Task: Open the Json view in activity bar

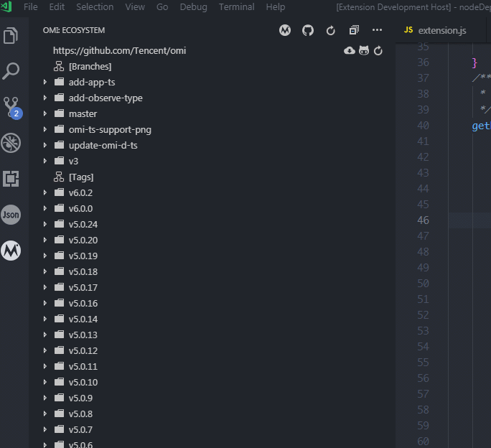Action: 11,215
